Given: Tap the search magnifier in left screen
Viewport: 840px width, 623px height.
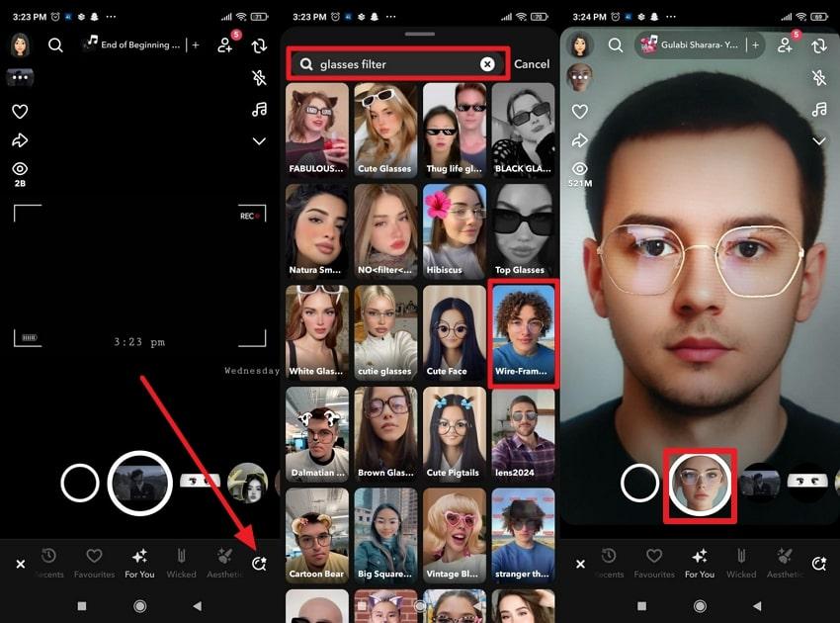Looking at the screenshot, I should coord(55,45).
